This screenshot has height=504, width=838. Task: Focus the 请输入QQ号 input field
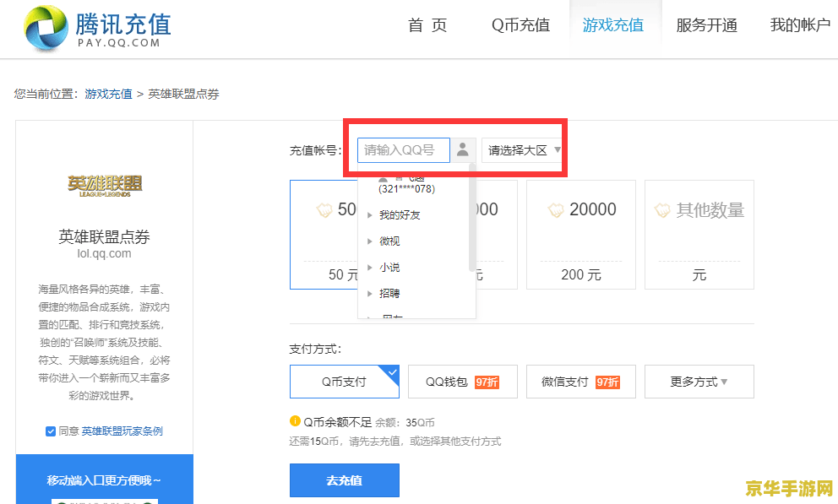(x=404, y=150)
